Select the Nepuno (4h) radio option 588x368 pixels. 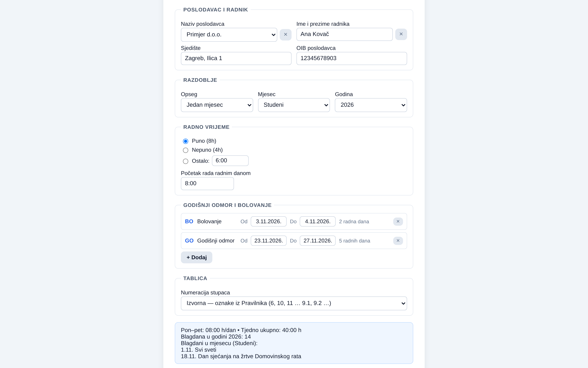tap(186, 150)
